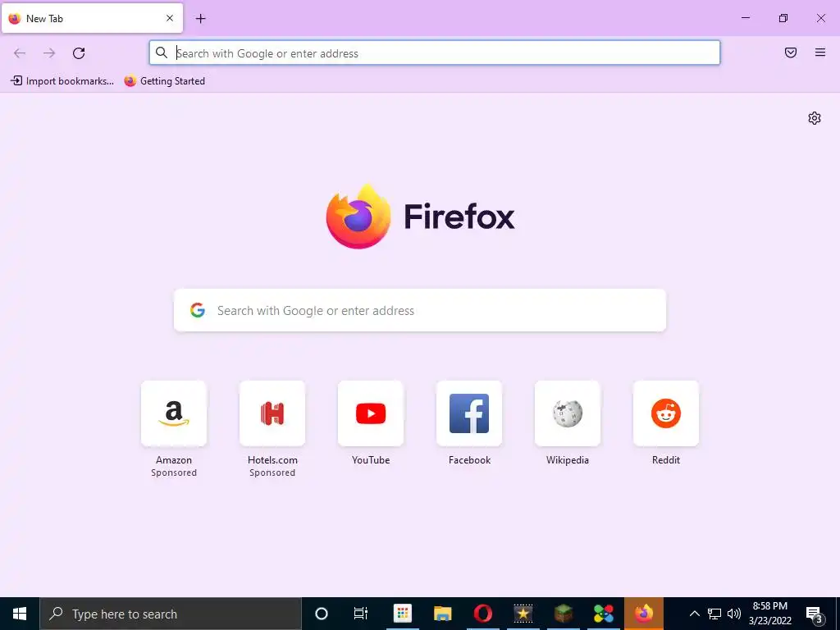Open the notification center icon
The height and width of the screenshot is (630, 840).
[815, 614]
